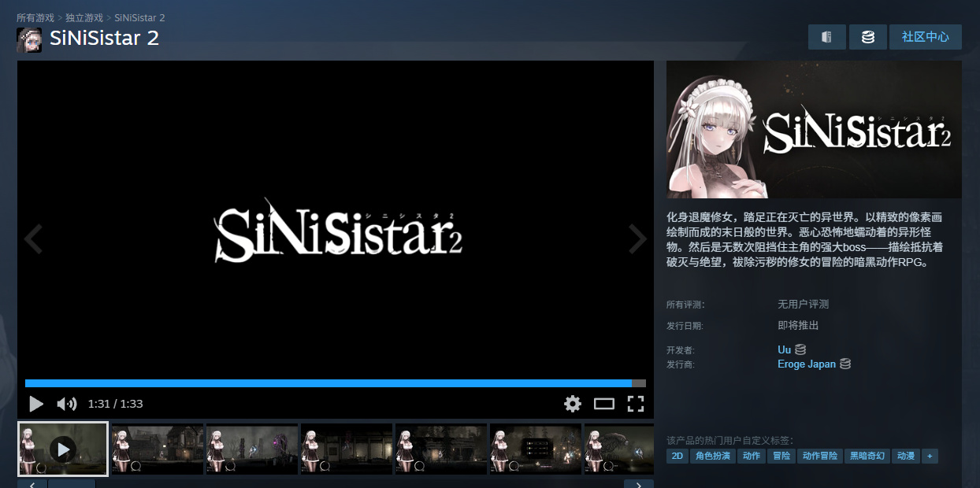The width and height of the screenshot is (980, 488).
Task: Select the 黑暗奇幻 tag
Action: click(x=867, y=456)
